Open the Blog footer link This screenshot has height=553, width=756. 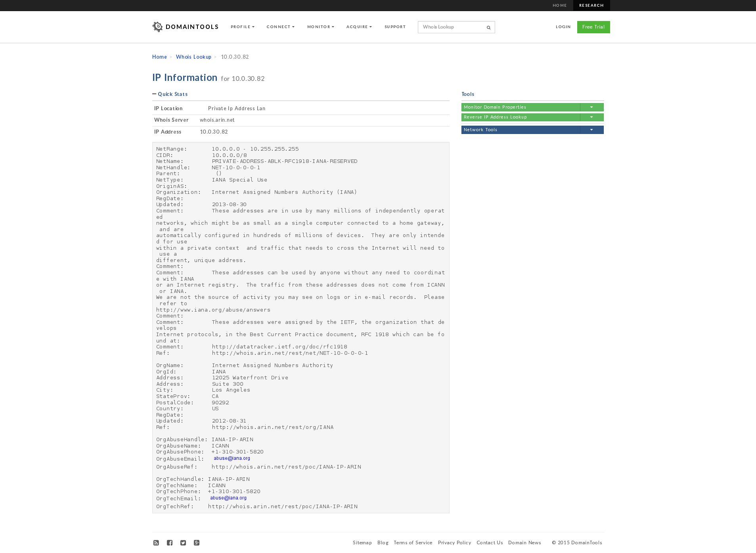[383, 543]
